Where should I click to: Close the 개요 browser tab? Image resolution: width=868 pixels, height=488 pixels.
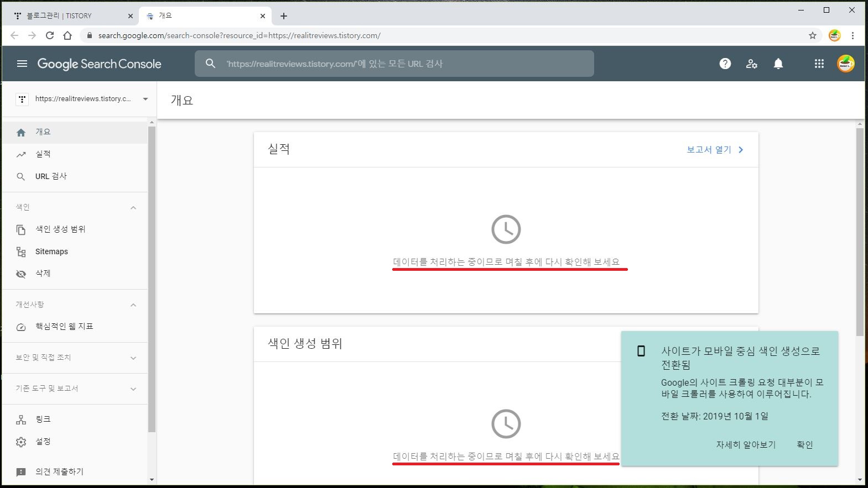[x=263, y=16]
